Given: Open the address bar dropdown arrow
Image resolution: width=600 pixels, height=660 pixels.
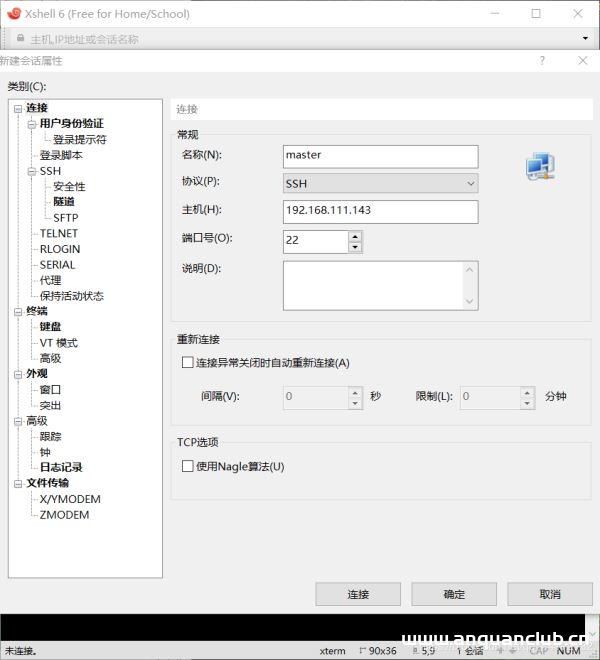Looking at the screenshot, I should 585,38.
